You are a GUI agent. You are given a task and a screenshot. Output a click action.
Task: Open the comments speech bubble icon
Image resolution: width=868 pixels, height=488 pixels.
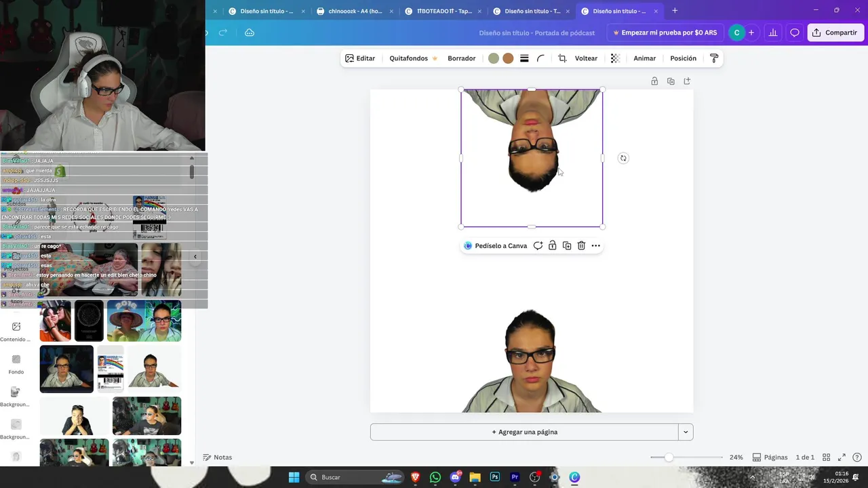coord(795,33)
